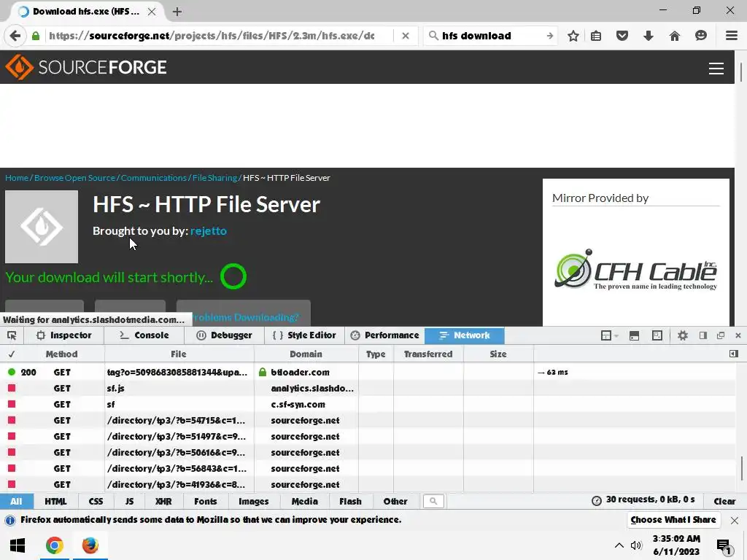Open Responsive Design Mode icon
Viewport: 747px width, 560px height.
(657, 335)
